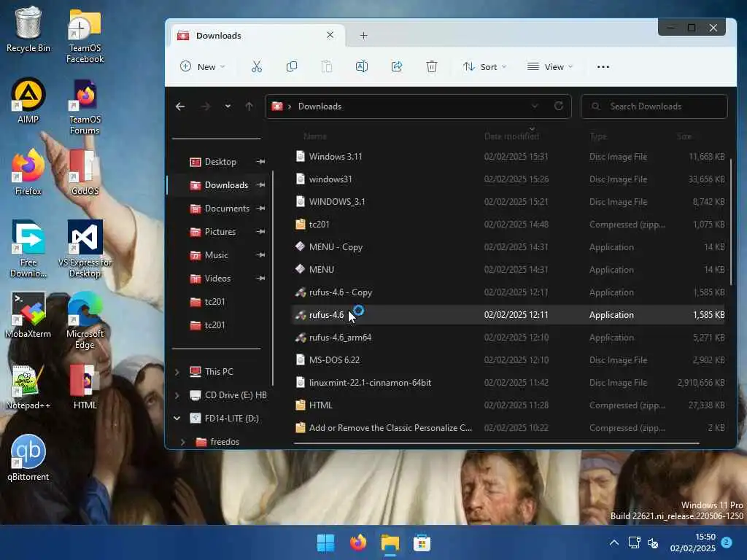Image resolution: width=747 pixels, height=560 pixels.
Task: Click the Downloads breadcrumb in address bar
Action: coord(320,106)
